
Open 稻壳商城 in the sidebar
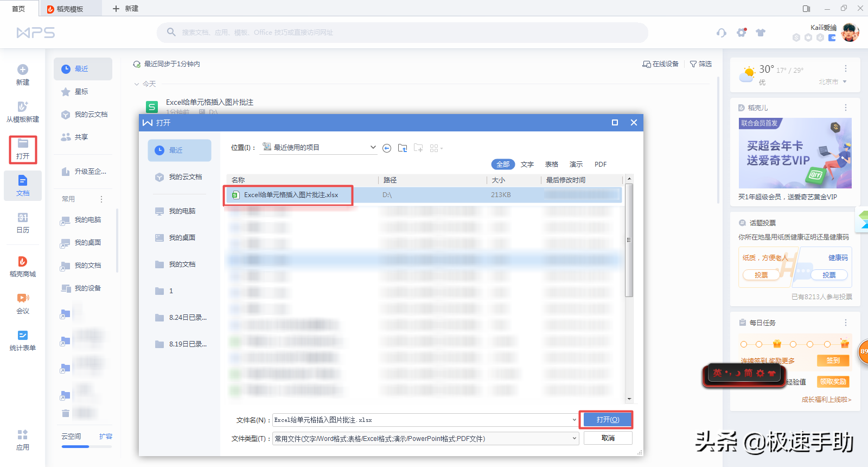pos(23,267)
